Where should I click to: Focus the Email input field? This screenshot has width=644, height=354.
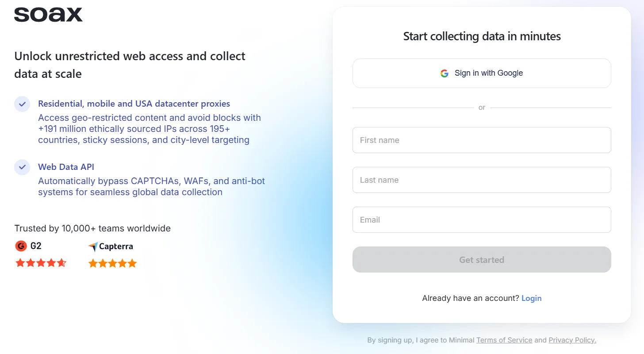[482, 220]
